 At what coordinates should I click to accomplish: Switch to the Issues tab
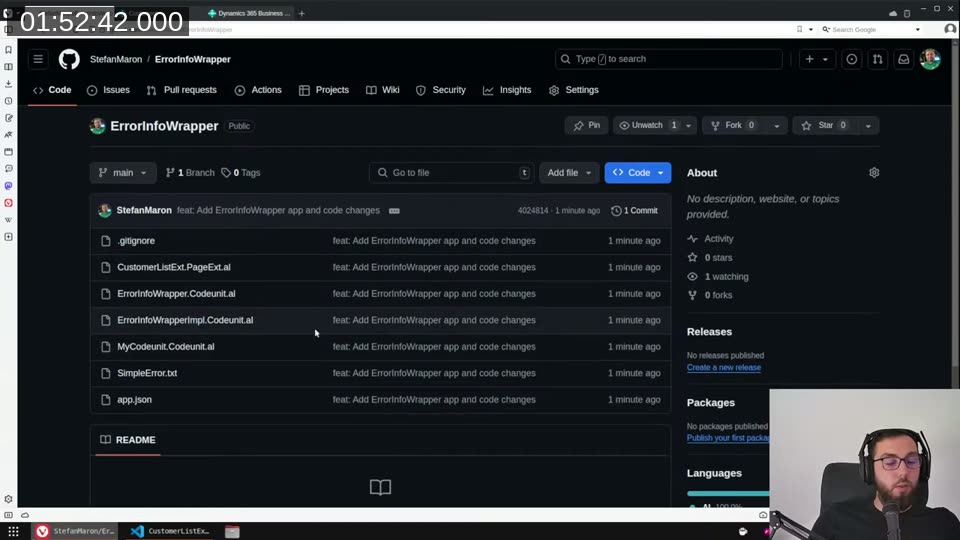(108, 90)
